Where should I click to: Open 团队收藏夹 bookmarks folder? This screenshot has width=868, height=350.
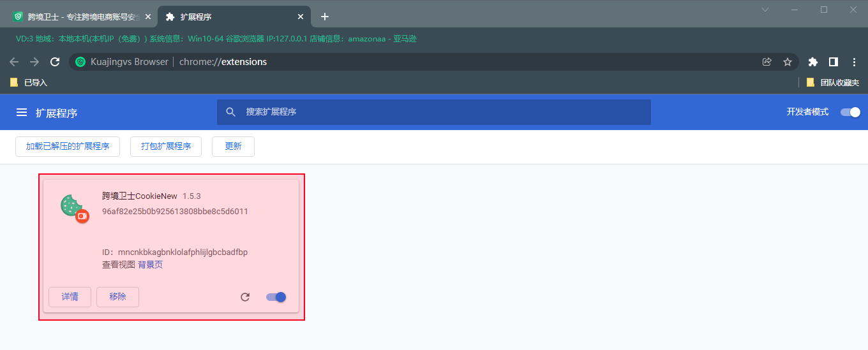click(x=833, y=83)
